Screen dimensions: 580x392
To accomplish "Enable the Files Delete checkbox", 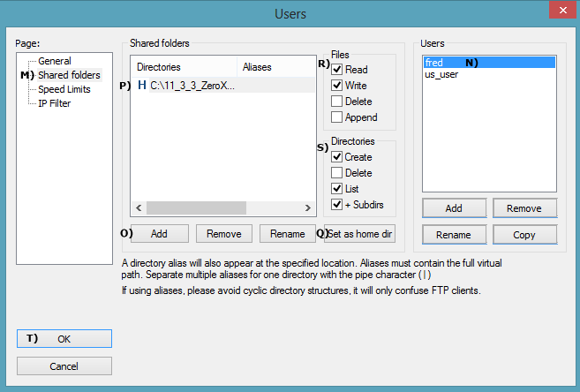I will point(336,102).
